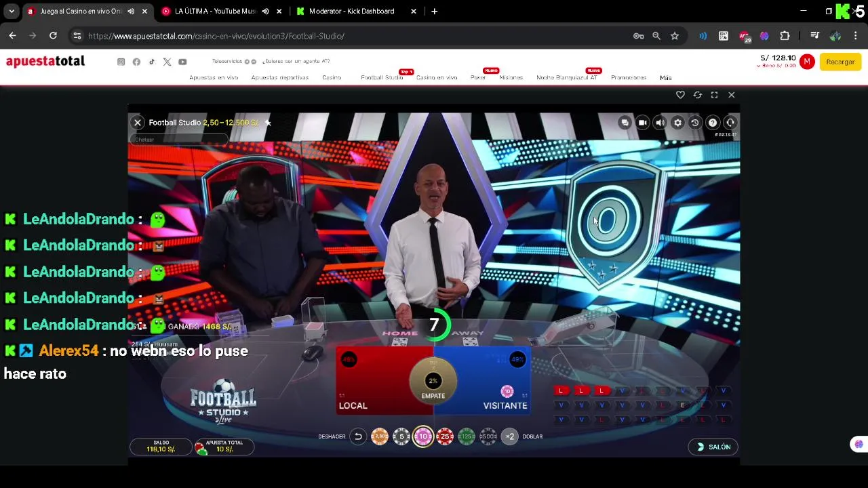View the Apuesta Total amount box
The width and height of the screenshot is (868, 488).
pos(224,446)
